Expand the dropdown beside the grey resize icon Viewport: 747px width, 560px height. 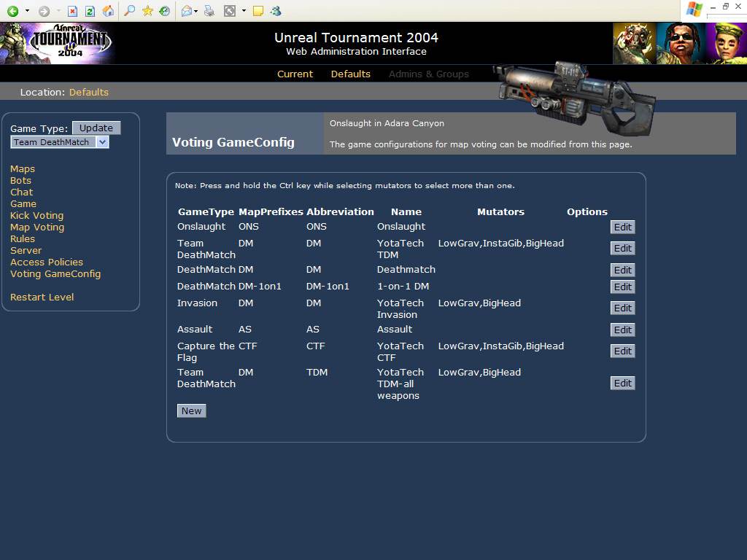pyautogui.click(x=244, y=10)
